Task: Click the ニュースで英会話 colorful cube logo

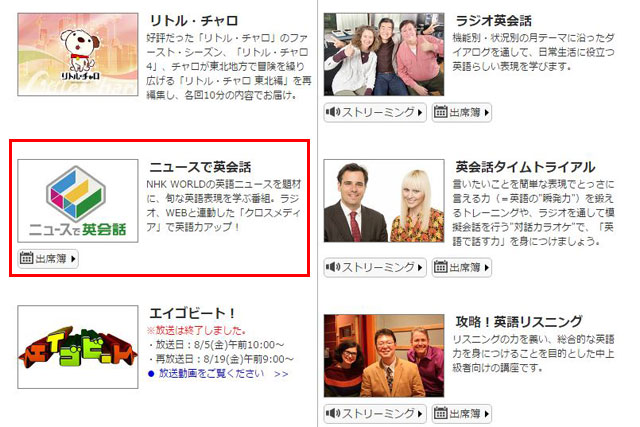Action: (77, 200)
